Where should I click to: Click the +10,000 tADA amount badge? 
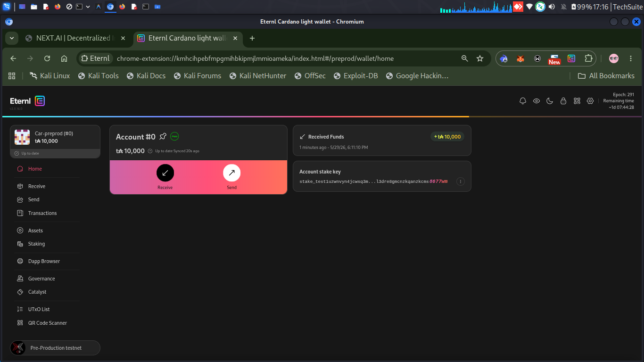pyautogui.click(x=447, y=137)
